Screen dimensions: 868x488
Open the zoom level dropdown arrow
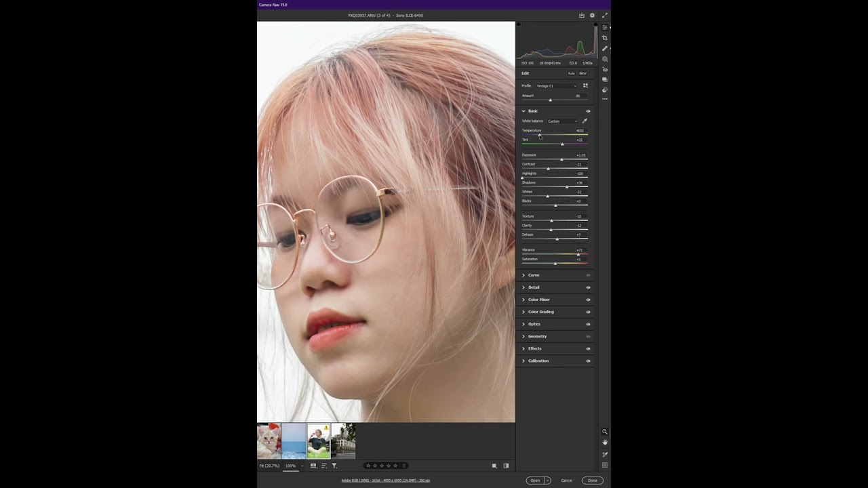coord(302,466)
